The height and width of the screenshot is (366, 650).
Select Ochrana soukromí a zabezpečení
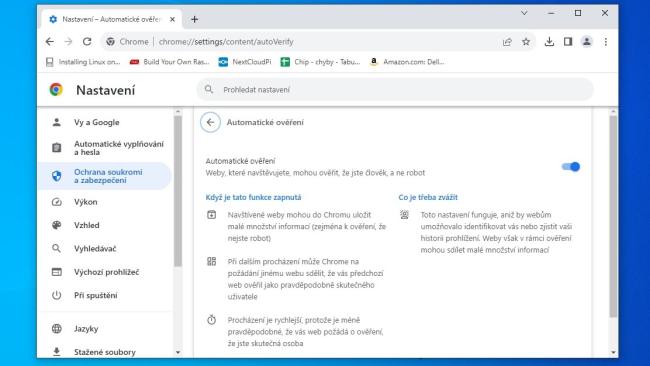coord(104,176)
